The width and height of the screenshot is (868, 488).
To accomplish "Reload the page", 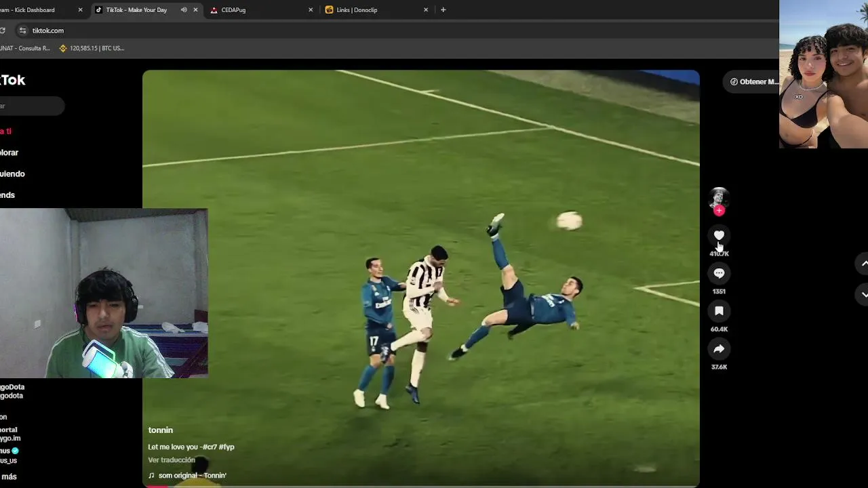I will pos(3,30).
